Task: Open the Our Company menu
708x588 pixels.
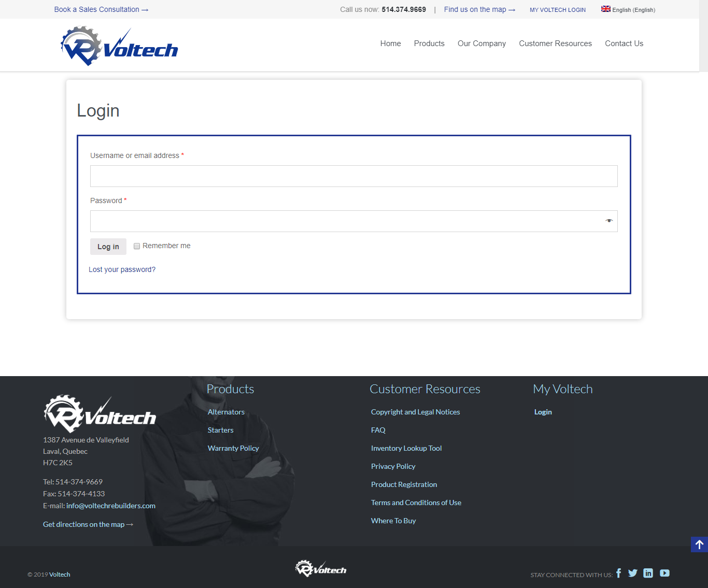Action: (x=482, y=44)
